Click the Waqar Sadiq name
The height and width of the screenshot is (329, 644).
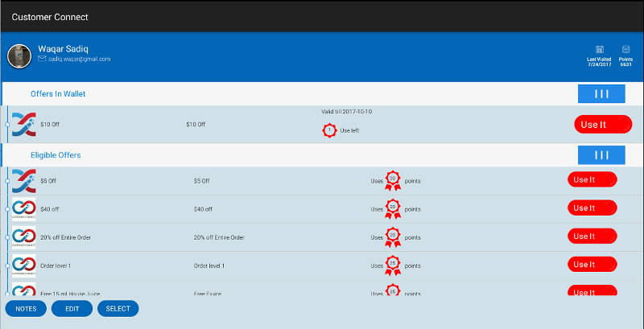pos(64,49)
